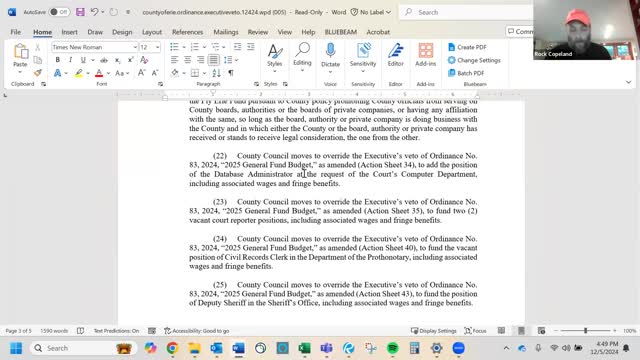Screen dimensions: 640x360
Task: Click Create PDF button
Action: 467,47
